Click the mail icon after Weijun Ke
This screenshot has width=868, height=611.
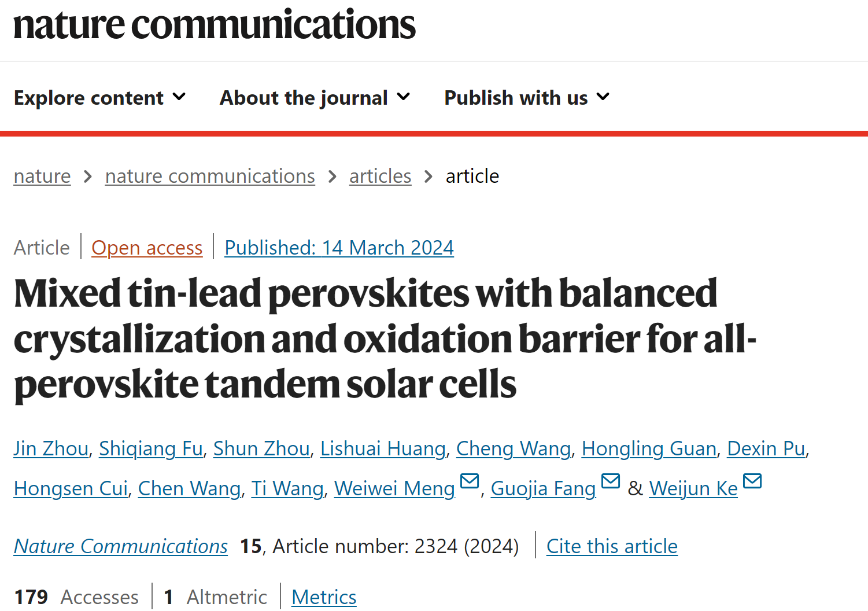pos(752,481)
